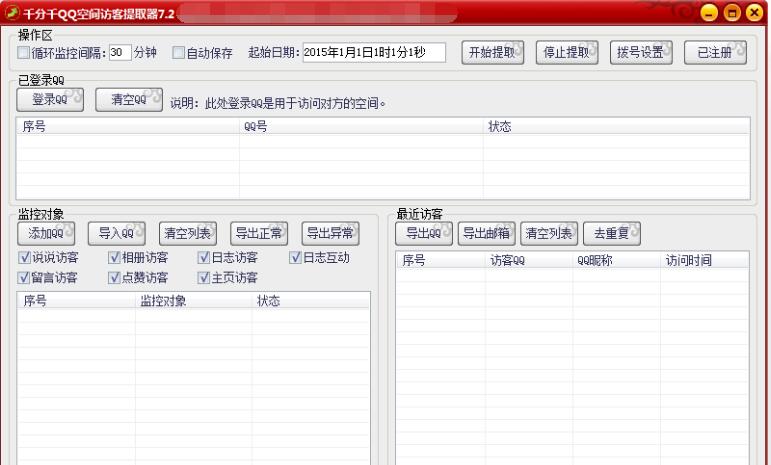Uncheck the 主页访客 checkbox
The height and width of the screenshot is (465, 771).
pos(204,277)
